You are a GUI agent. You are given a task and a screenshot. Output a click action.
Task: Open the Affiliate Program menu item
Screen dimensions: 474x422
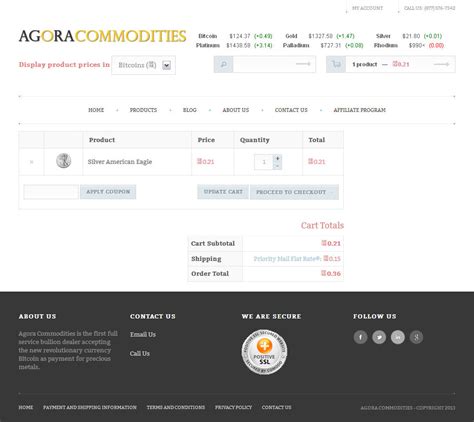pyautogui.click(x=360, y=110)
